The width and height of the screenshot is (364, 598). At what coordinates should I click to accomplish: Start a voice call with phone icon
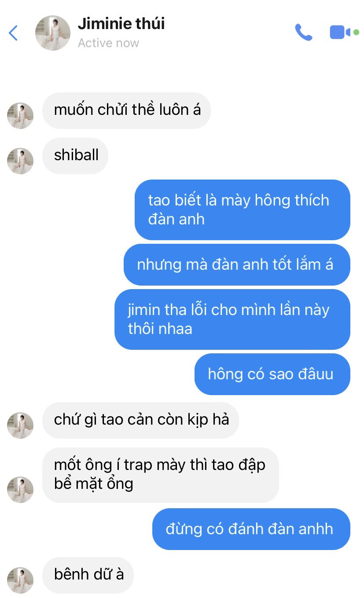click(x=304, y=33)
